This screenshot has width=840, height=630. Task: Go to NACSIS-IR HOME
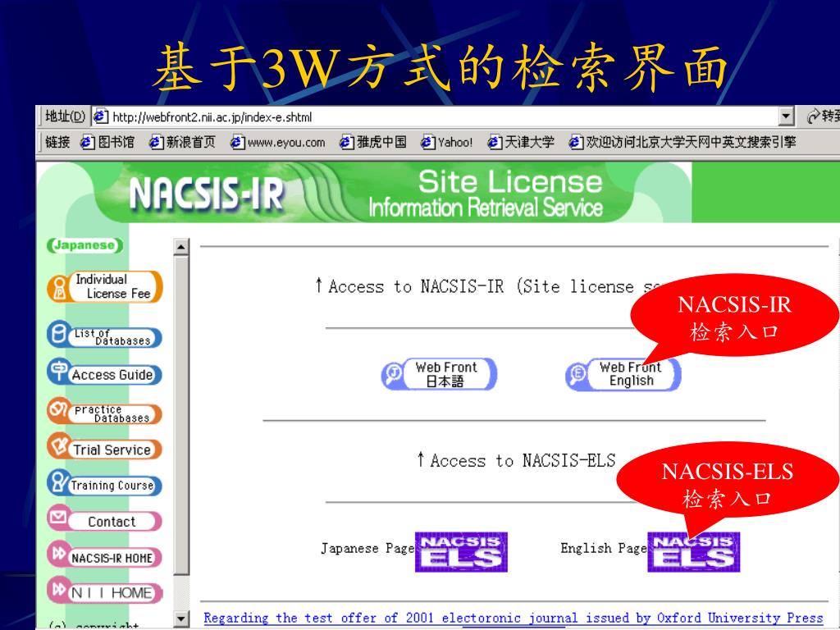click(104, 555)
